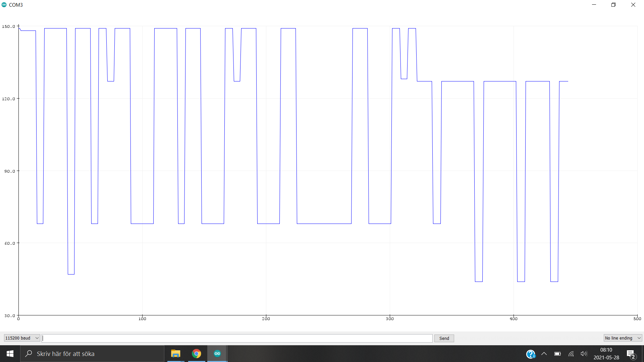Close the COM3 serial plotter window
This screenshot has width=644, height=362.
[x=633, y=5]
